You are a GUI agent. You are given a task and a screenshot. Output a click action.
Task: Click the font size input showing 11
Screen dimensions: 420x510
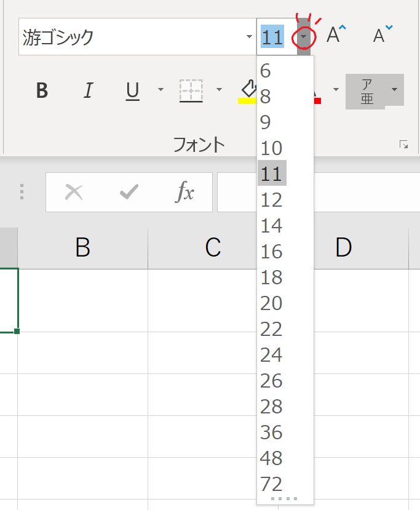[277, 37]
